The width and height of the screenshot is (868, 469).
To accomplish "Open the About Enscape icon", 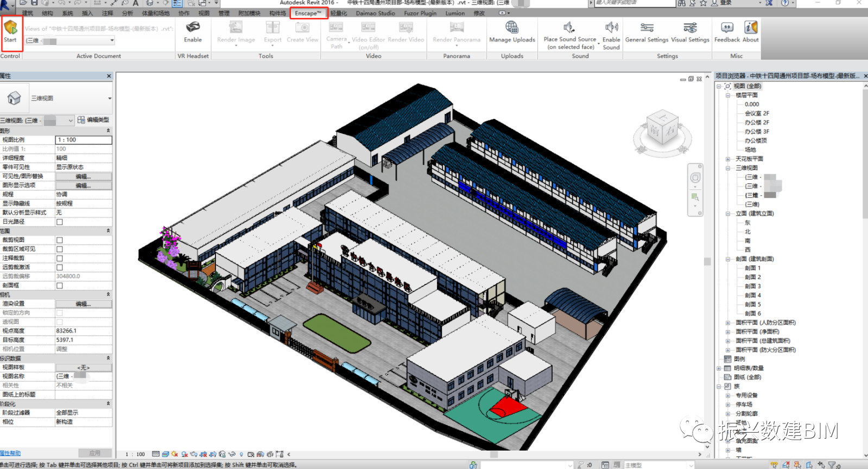I will [x=751, y=27].
